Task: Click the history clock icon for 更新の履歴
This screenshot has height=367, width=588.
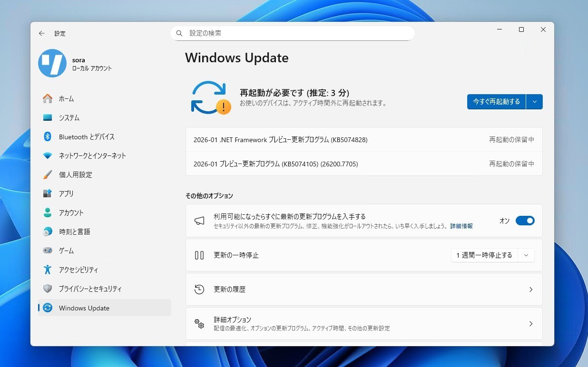Action: click(199, 290)
